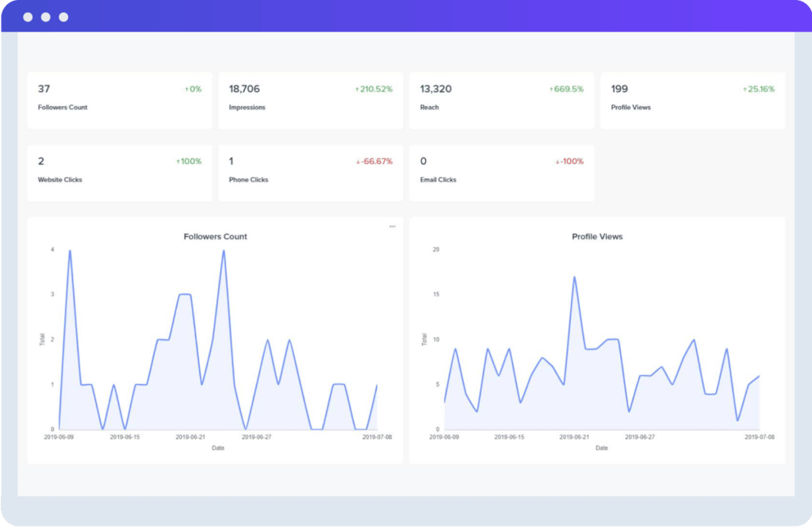
Task: Select the Reach stat card
Action: (x=501, y=99)
